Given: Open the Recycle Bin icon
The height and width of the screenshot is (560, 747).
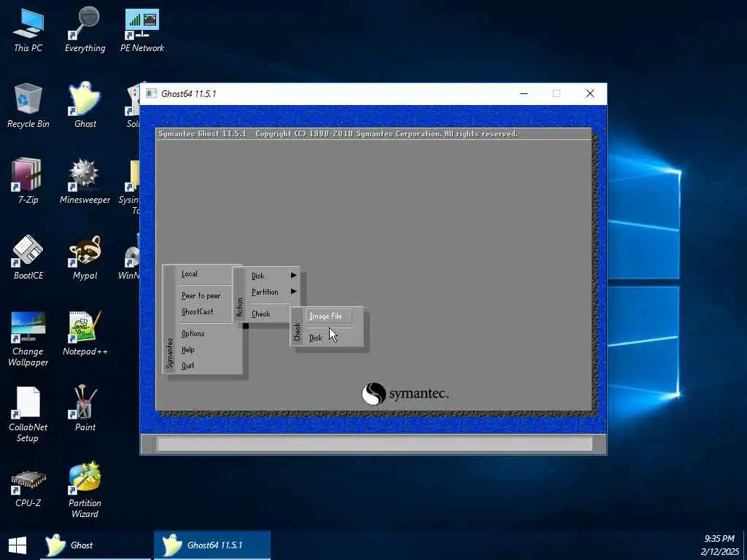Looking at the screenshot, I should (x=28, y=106).
